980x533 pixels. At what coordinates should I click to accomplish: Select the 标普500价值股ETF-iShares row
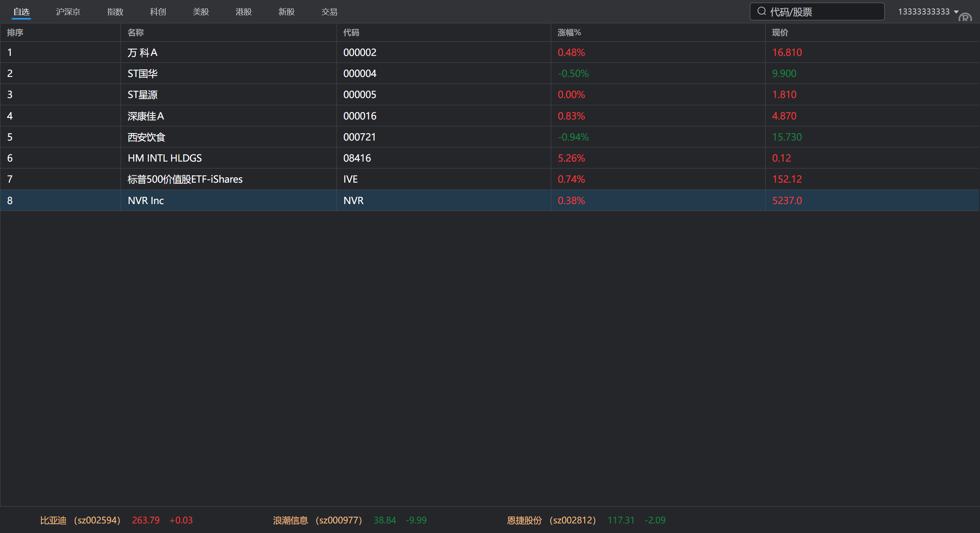tap(185, 179)
